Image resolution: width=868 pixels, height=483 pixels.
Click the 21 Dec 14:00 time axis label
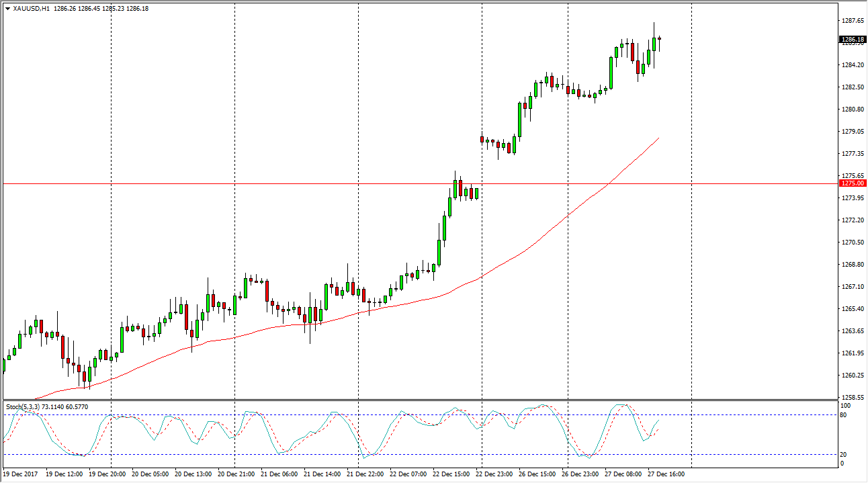[322, 474]
